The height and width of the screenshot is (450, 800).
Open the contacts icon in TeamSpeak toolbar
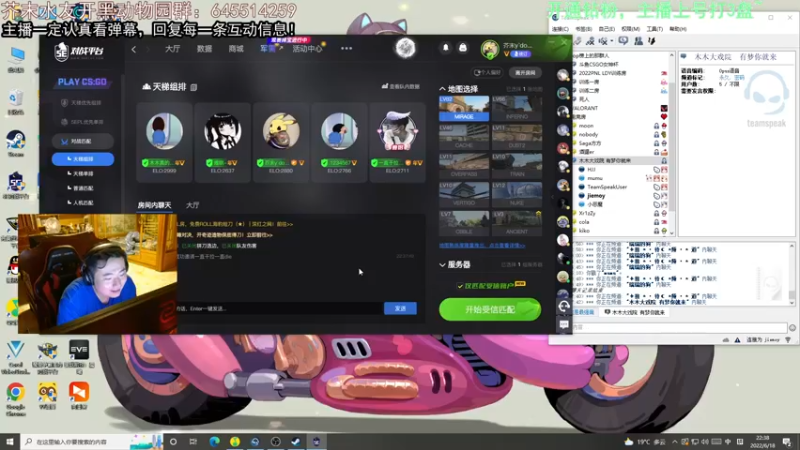(638, 41)
